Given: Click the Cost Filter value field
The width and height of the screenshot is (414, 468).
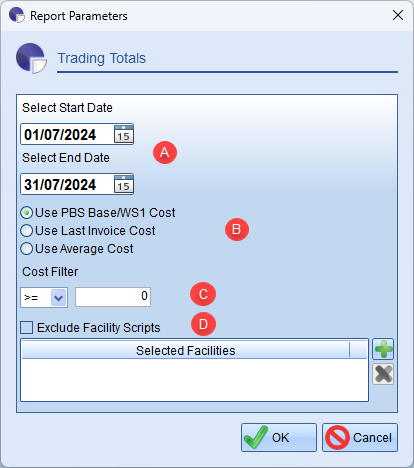Looking at the screenshot, I should coord(113,297).
